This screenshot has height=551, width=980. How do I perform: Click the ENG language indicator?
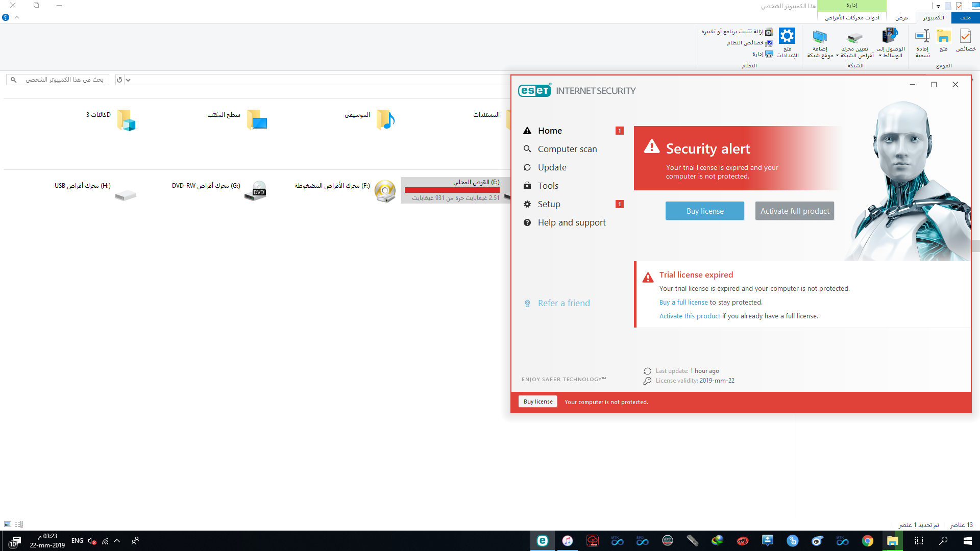(77, 541)
